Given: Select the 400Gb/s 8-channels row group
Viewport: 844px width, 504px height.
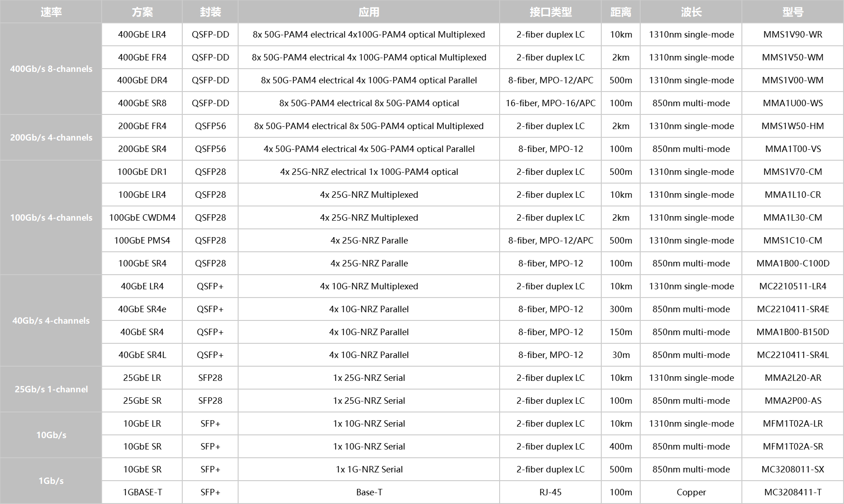Looking at the screenshot, I should (x=51, y=69).
